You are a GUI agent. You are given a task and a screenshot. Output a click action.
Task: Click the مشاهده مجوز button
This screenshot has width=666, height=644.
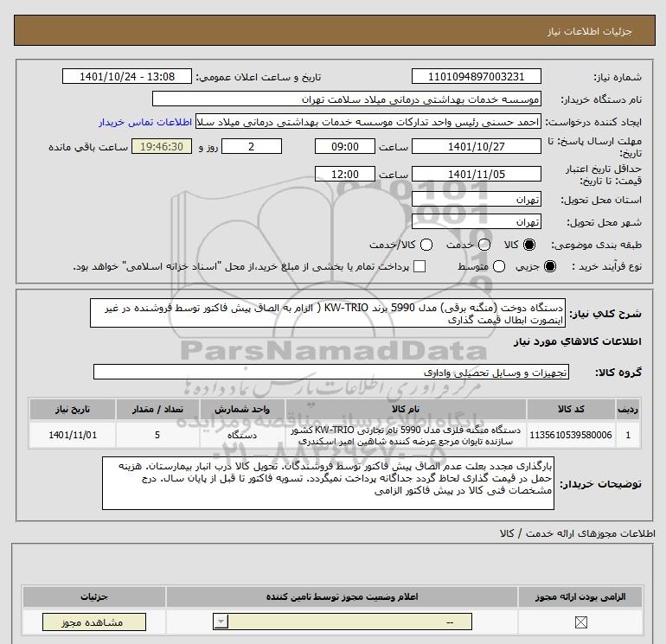point(94,622)
